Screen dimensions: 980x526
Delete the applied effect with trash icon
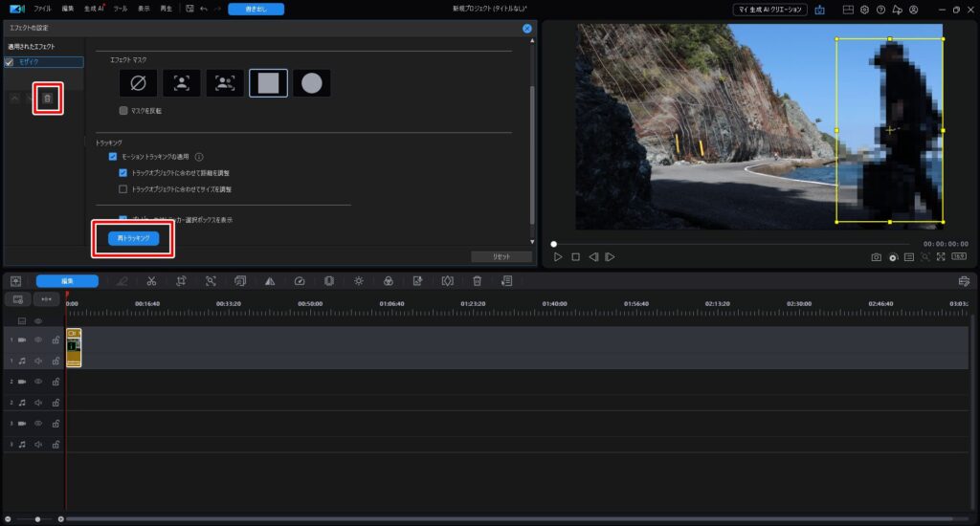coord(48,99)
